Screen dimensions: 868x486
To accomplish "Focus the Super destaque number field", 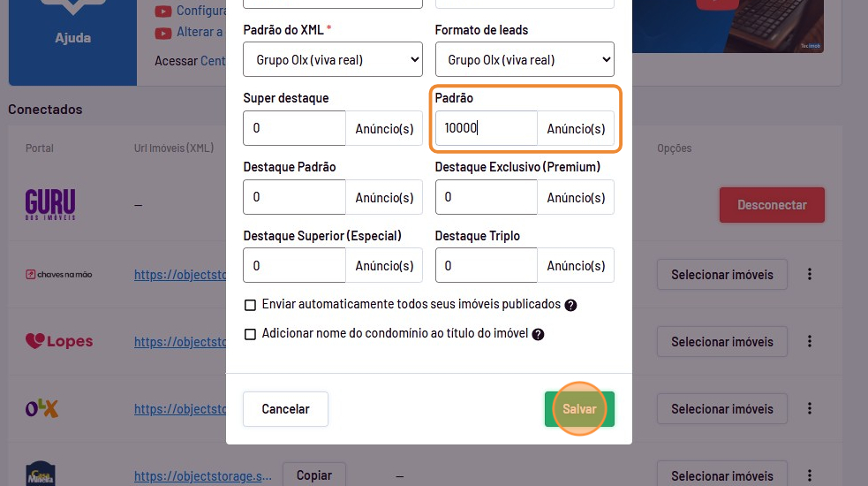I will pyautogui.click(x=294, y=128).
